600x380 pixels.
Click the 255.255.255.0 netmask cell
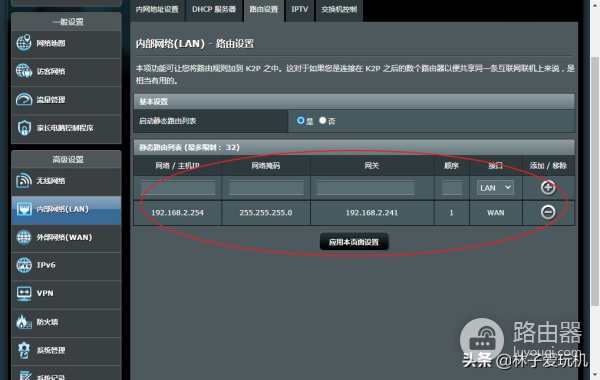click(x=266, y=212)
